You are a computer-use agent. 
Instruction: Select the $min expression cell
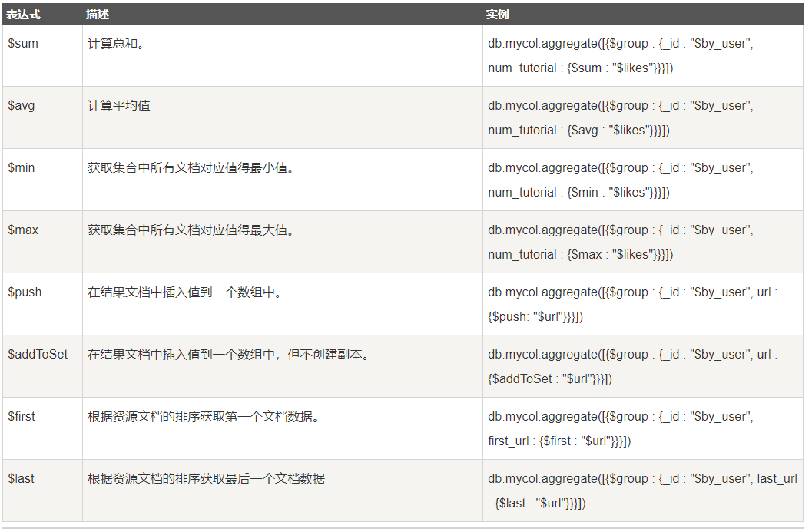pyautogui.click(x=42, y=180)
